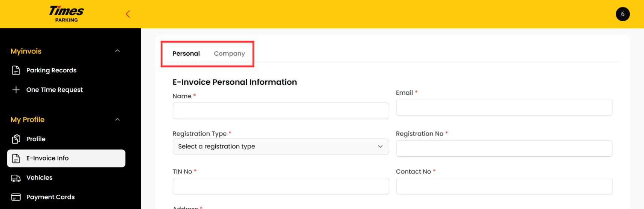The width and height of the screenshot is (644, 209).
Task: Switch to the Company tab
Action: tap(229, 53)
